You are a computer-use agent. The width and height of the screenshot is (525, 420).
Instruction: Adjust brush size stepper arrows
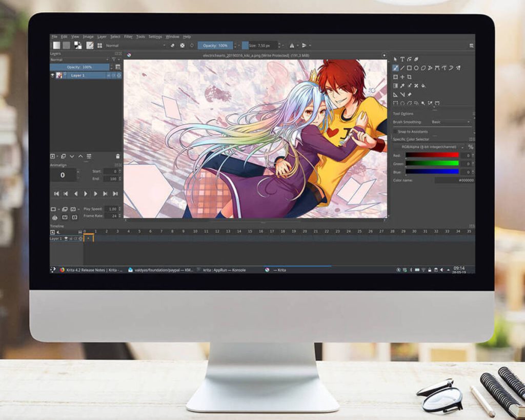pos(279,45)
